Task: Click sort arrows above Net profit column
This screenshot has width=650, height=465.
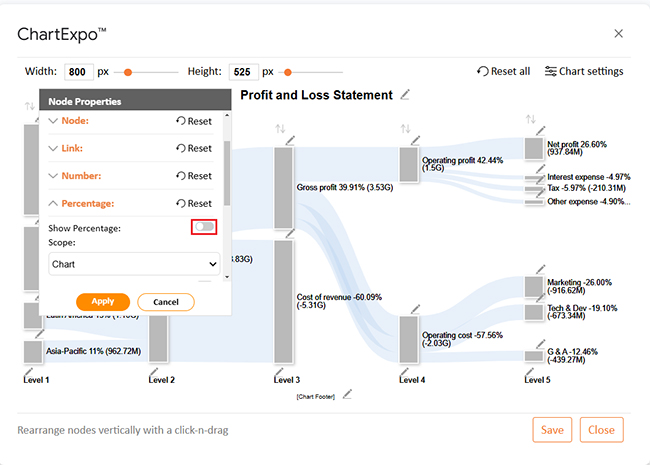Action: click(531, 119)
